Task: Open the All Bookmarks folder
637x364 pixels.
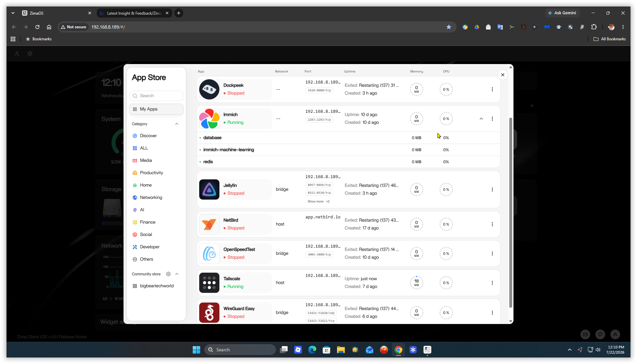Action: 610,39
